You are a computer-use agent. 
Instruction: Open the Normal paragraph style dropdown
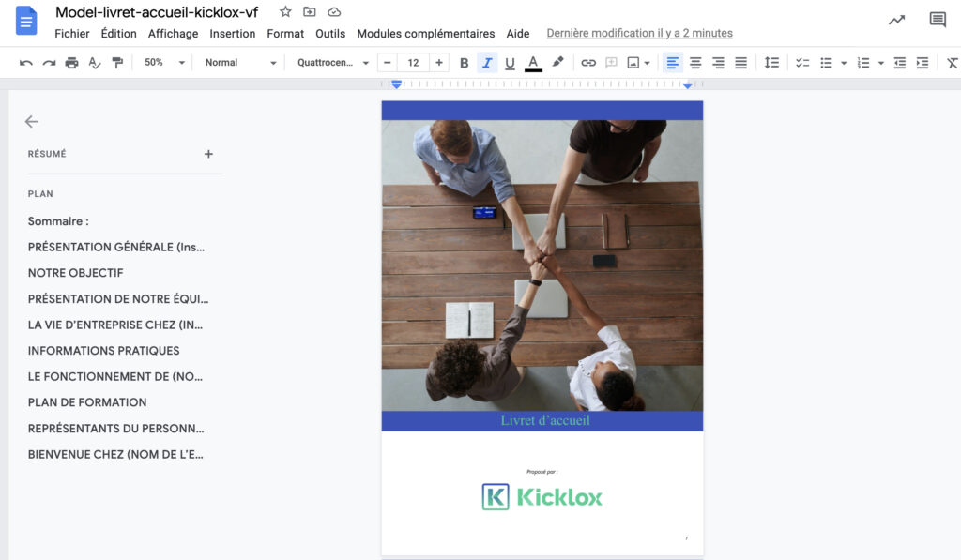pyautogui.click(x=240, y=63)
